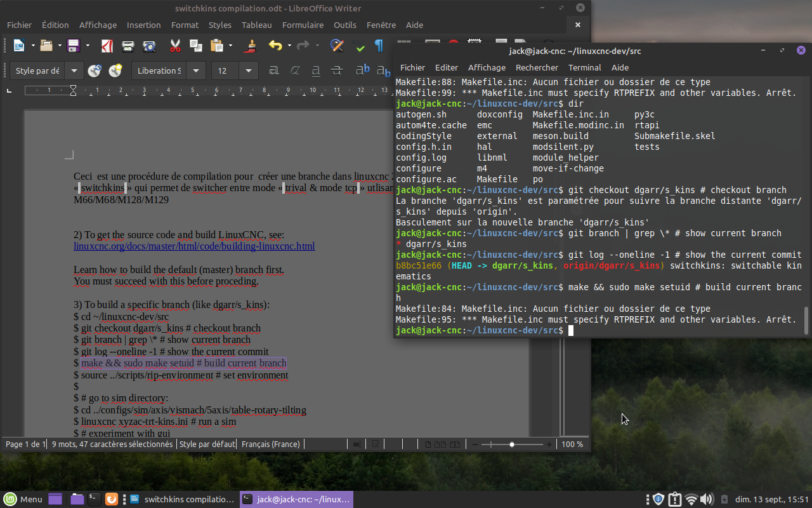Export directly as PDF icon
Screen dimensions: 812x508
(108, 46)
